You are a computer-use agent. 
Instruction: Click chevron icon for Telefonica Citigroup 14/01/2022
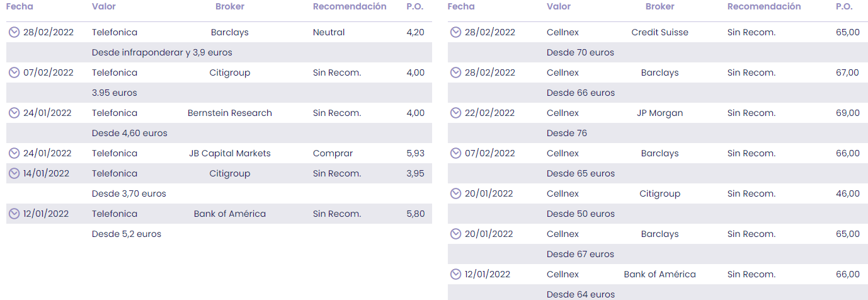click(14, 173)
